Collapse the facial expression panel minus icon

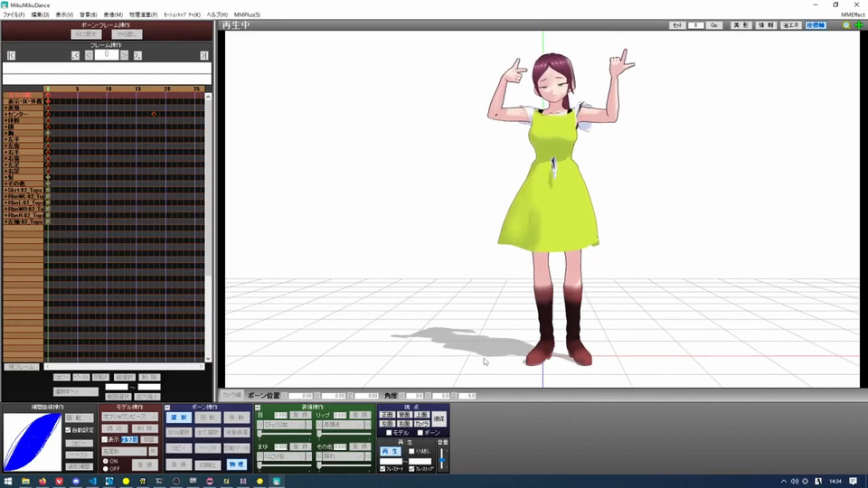click(x=258, y=408)
